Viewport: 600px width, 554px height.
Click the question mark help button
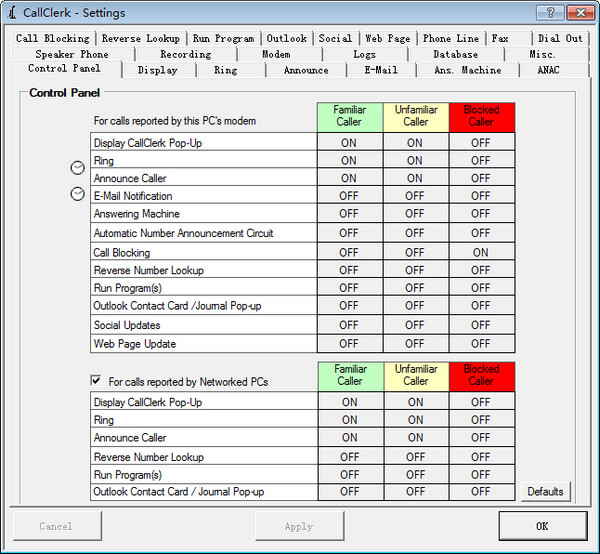click(550, 13)
